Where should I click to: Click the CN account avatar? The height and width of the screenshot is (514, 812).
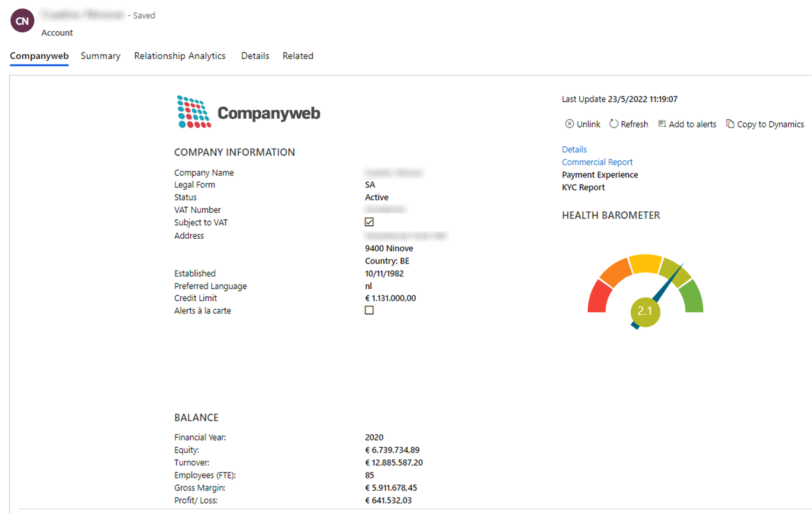tap(22, 21)
